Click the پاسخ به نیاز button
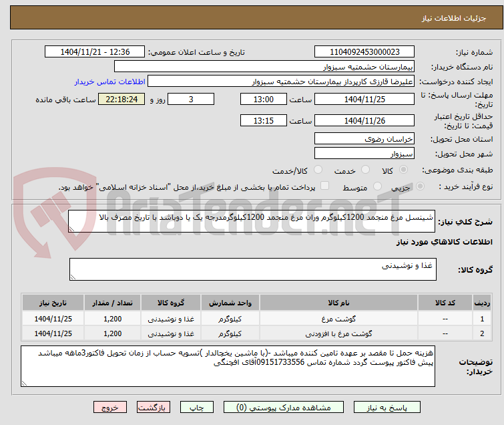This screenshot has width=504, height=425. [x=387, y=408]
